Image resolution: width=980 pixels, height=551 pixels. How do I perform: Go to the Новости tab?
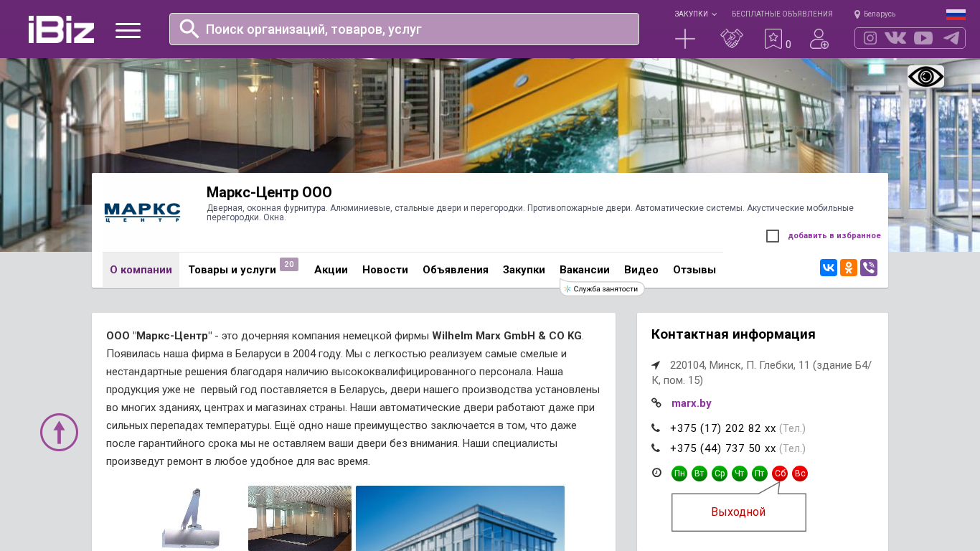[385, 270]
